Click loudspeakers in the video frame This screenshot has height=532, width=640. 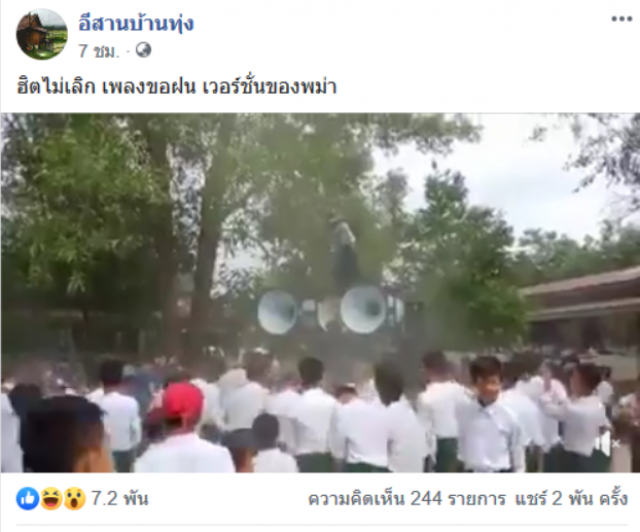click(x=330, y=309)
